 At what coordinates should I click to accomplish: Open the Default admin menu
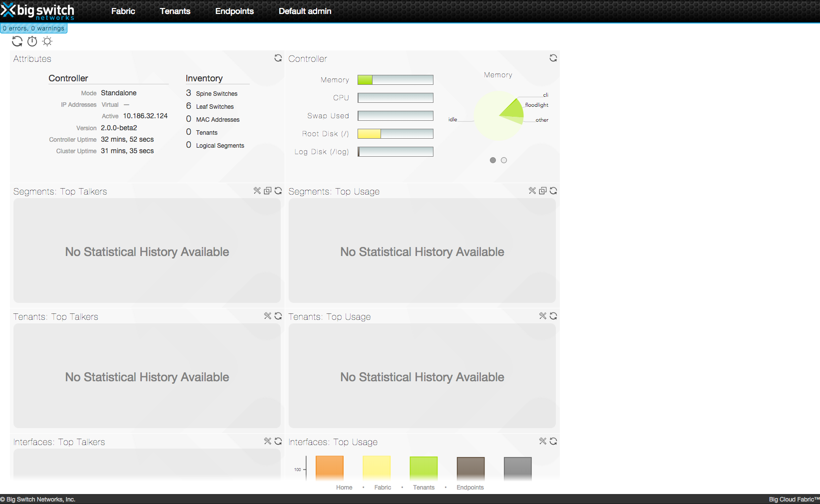[305, 11]
